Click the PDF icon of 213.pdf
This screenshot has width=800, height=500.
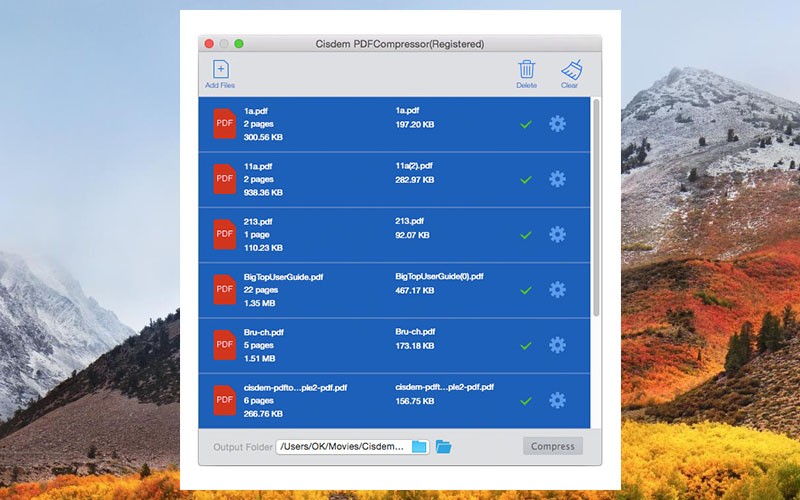pos(224,234)
